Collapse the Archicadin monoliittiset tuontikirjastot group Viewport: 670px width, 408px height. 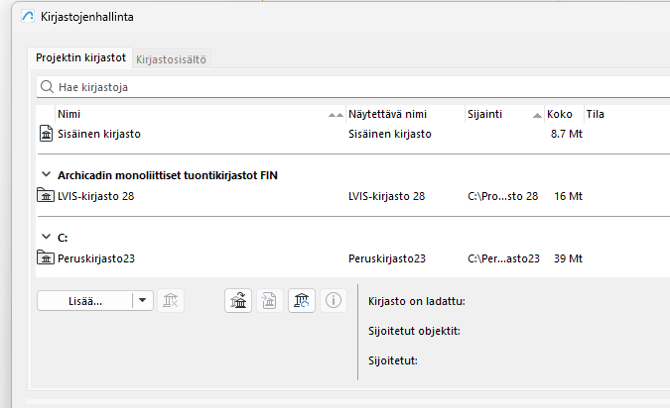pos(45,175)
